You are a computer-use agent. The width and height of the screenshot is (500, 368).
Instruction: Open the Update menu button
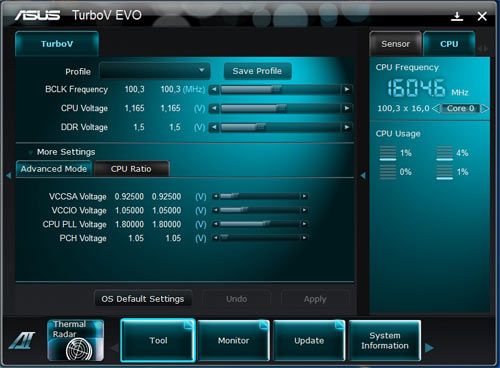pyautogui.click(x=309, y=340)
